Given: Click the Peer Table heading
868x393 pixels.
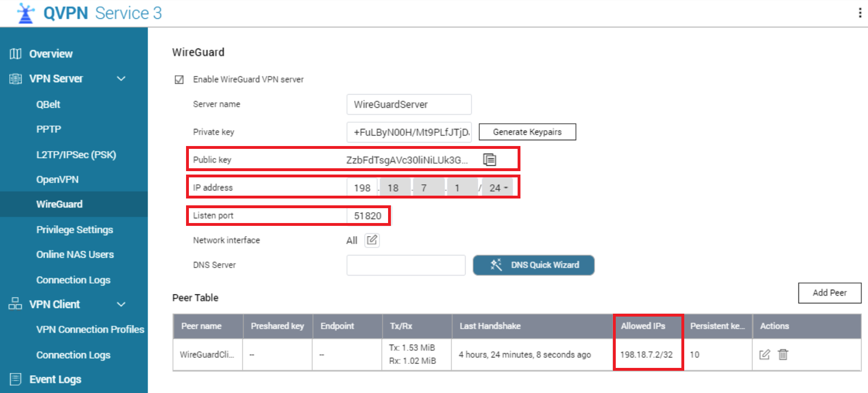Looking at the screenshot, I should point(195,298).
